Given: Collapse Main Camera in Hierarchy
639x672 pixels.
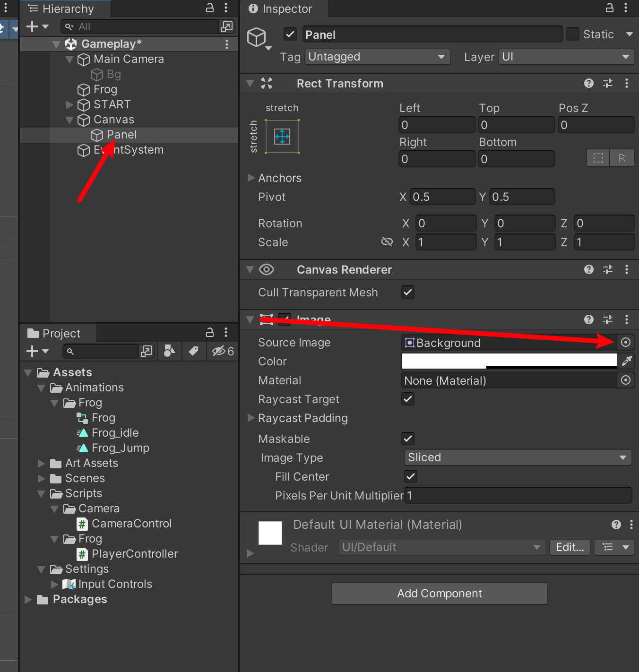Looking at the screenshot, I should pos(69,60).
